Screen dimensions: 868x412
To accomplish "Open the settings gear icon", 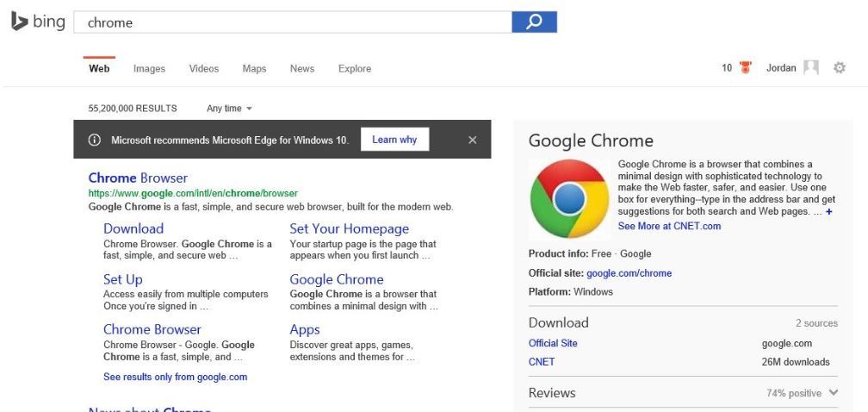I will point(840,68).
